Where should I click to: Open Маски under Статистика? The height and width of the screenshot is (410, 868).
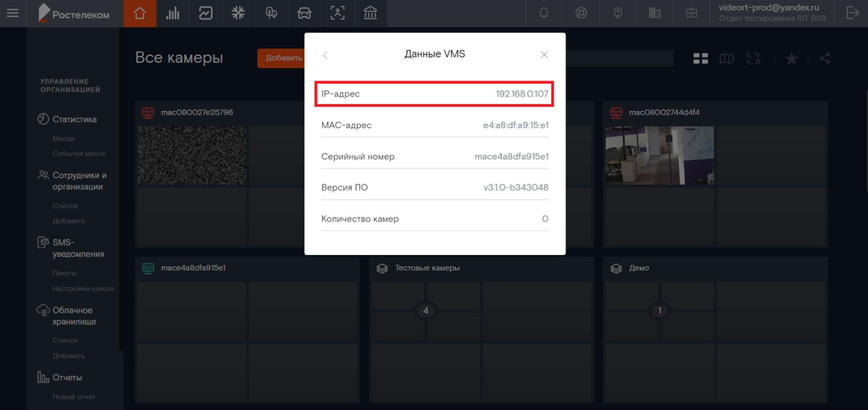[x=63, y=138]
